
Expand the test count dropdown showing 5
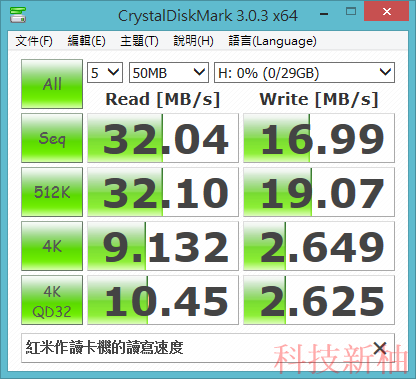coord(105,72)
